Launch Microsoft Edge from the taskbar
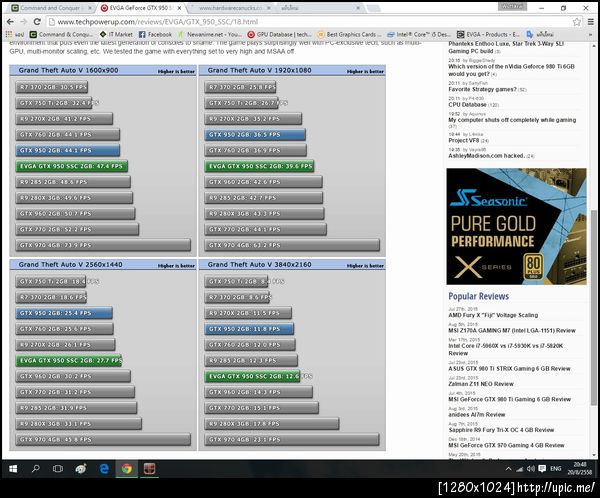 pyautogui.click(x=104, y=469)
